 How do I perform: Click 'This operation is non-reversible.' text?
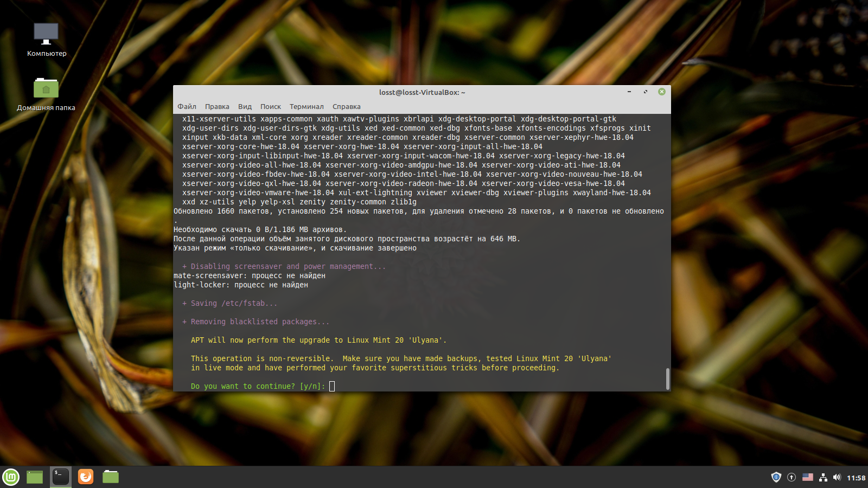pos(262,358)
